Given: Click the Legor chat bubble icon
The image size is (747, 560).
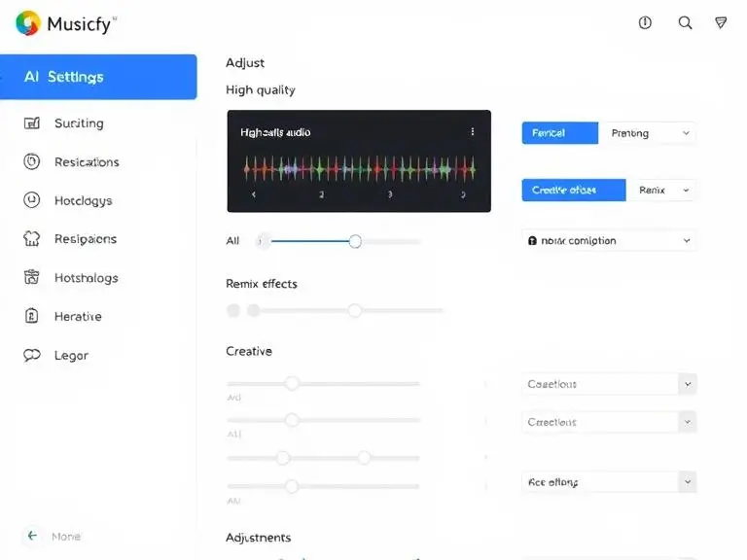Looking at the screenshot, I should pos(32,355).
